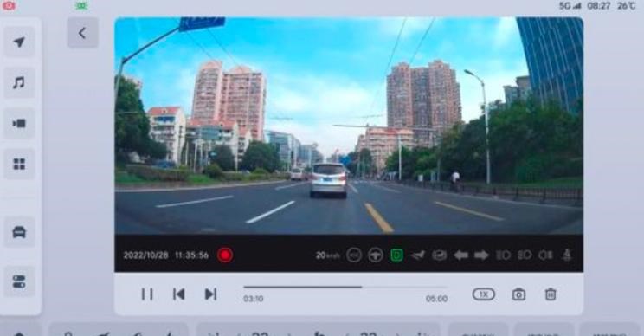This screenshot has width=644, height=336.
Task: Click the green D gear indicator
Action: click(x=396, y=255)
